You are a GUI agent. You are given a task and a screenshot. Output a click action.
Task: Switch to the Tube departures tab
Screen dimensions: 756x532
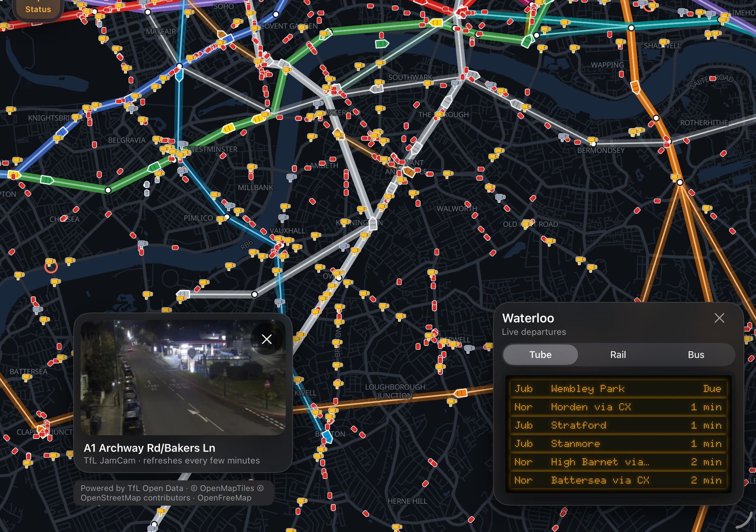point(540,355)
